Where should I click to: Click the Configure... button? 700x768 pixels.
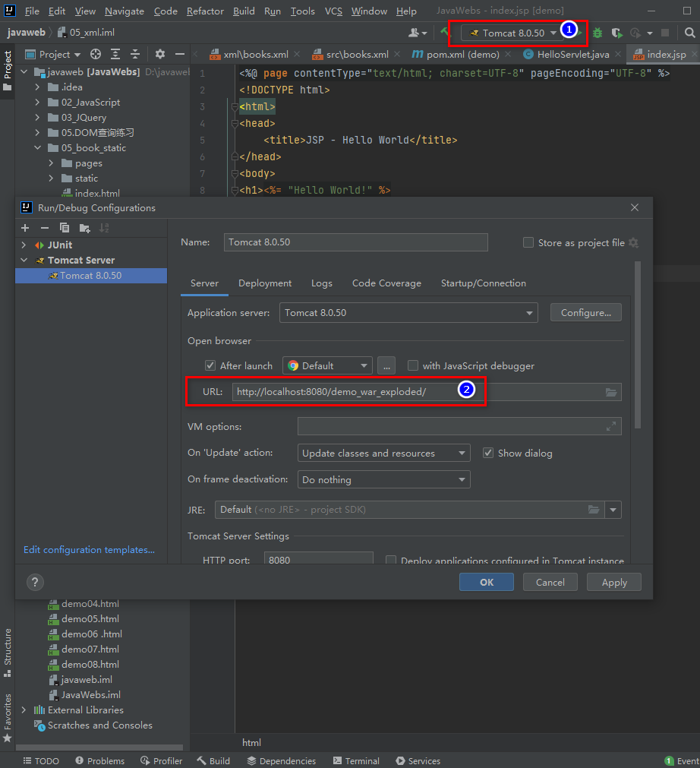click(x=586, y=312)
